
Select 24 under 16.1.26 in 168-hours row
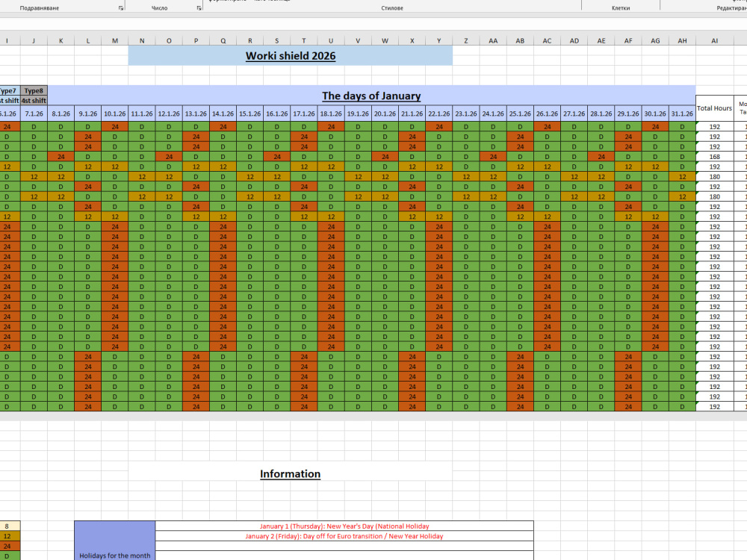[x=277, y=157]
